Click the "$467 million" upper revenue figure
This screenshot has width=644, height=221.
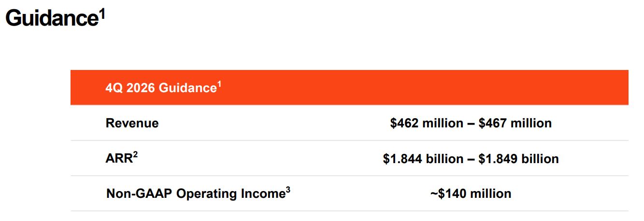(515, 123)
